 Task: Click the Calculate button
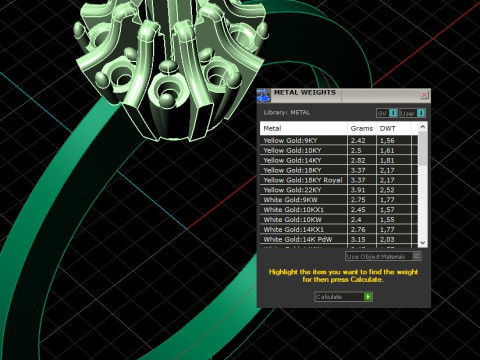(x=343, y=296)
